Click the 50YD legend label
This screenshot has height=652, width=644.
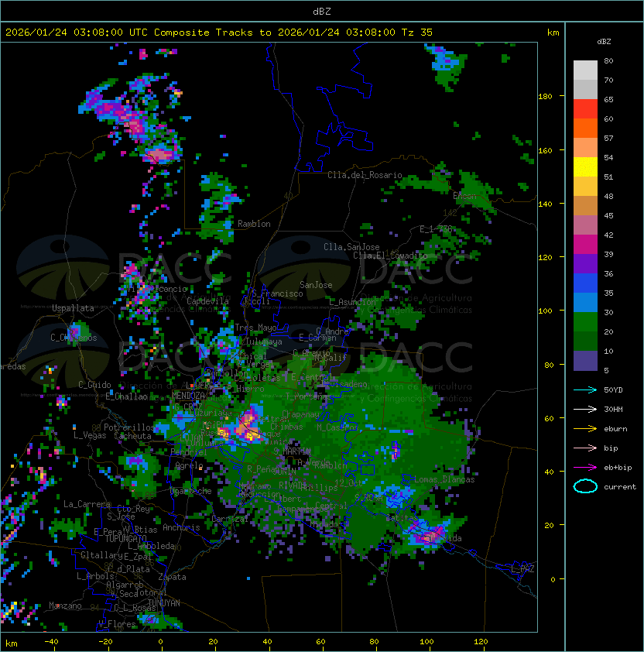[x=613, y=390]
